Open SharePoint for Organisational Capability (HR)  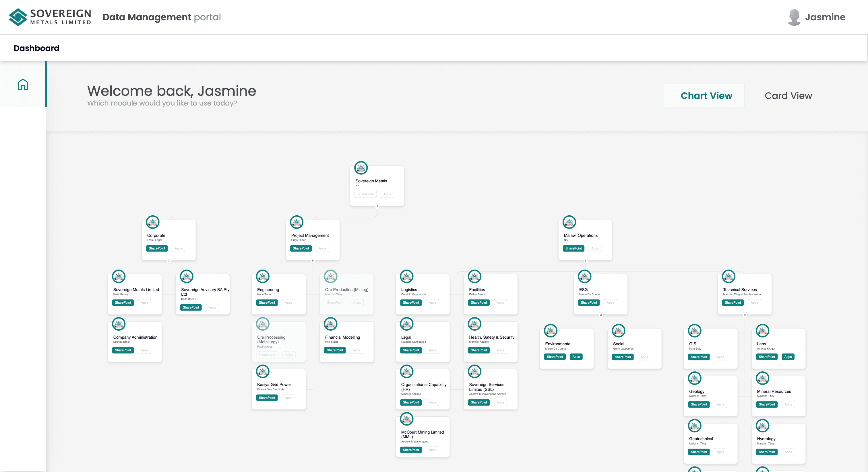411,402
